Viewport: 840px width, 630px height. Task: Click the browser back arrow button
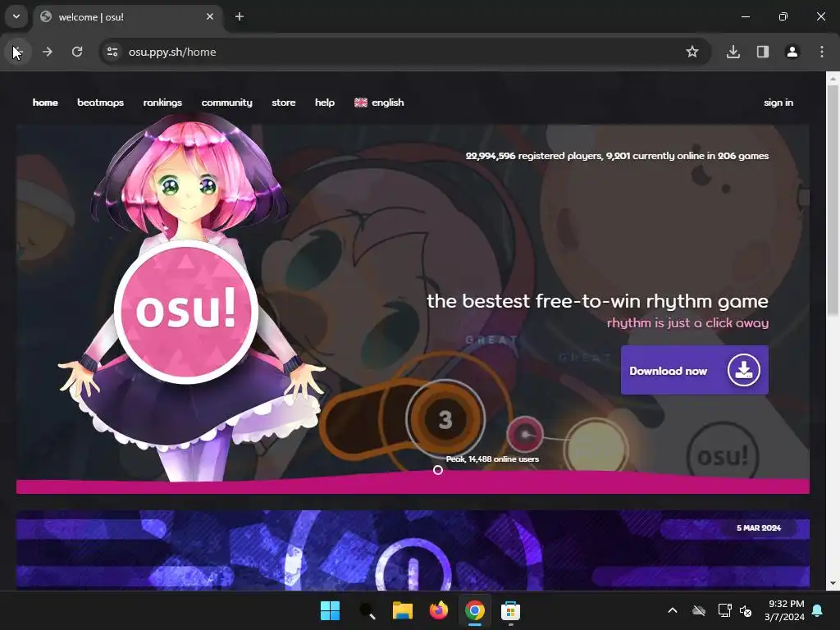[x=18, y=52]
